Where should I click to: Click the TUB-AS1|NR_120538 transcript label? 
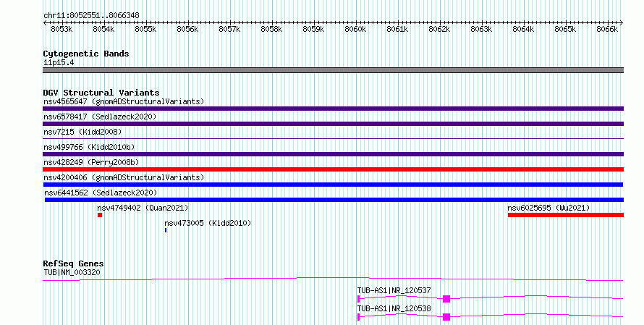pyautogui.click(x=394, y=308)
